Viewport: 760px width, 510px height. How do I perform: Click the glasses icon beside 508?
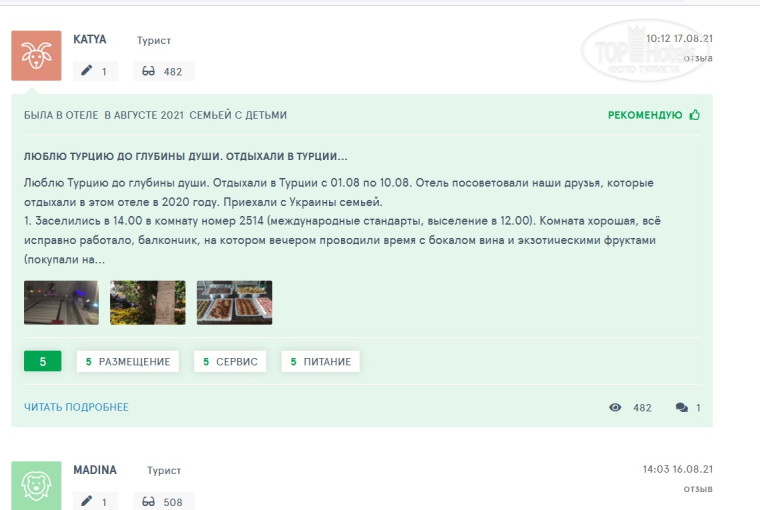pos(149,501)
